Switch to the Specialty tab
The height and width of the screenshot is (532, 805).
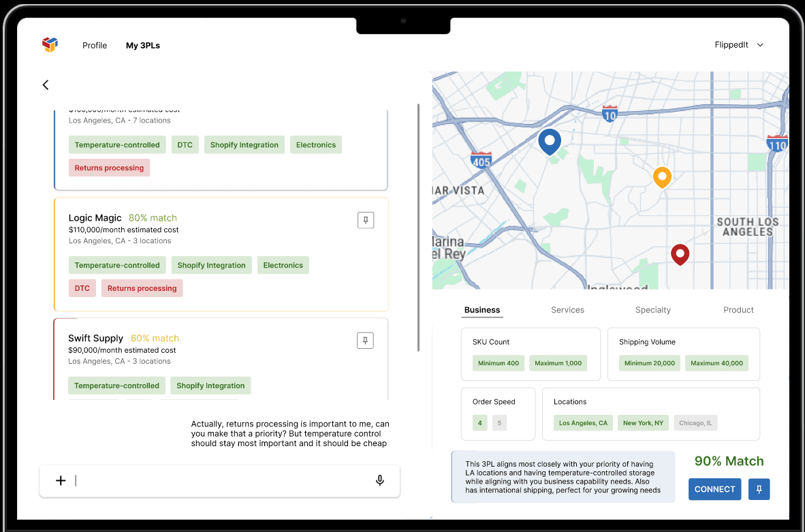coord(653,310)
